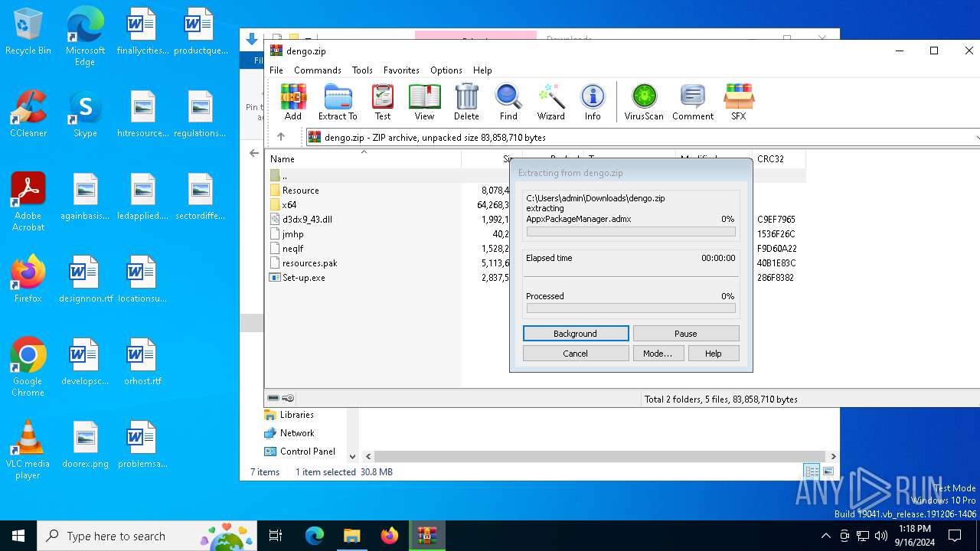980x551 pixels.
Task: Select doorex.png desktop file
Action: [x=85, y=445]
